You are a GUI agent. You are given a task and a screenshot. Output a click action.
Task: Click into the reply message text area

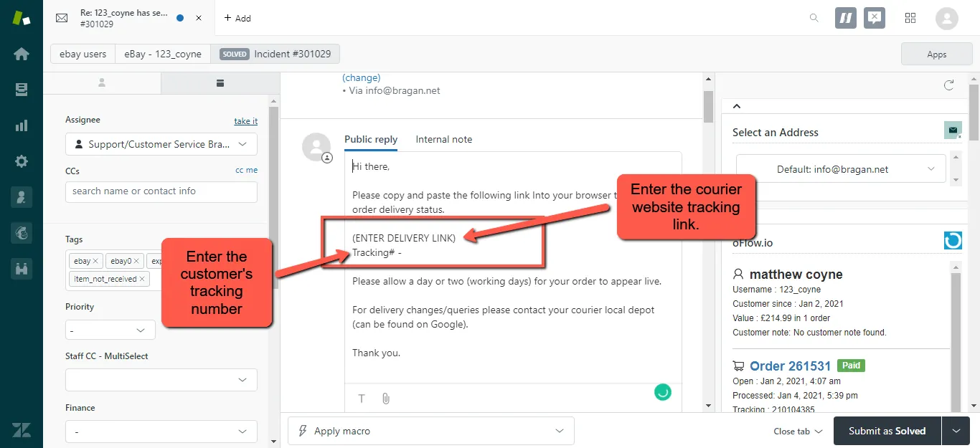point(513,269)
